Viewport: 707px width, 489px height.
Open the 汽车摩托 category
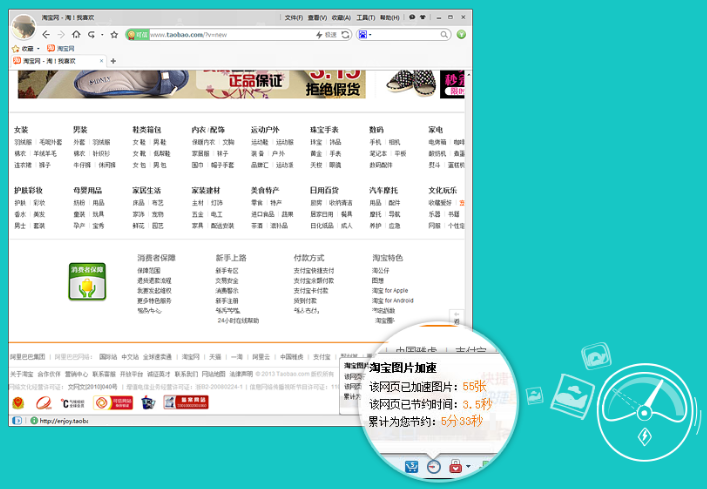[x=383, y=190]
